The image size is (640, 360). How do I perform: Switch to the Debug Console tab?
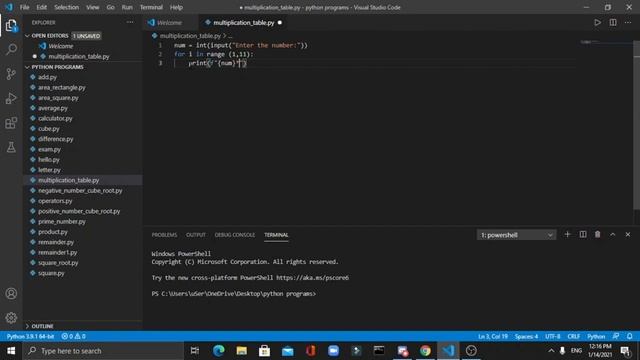pyautogui.click(x=235, y=235)
